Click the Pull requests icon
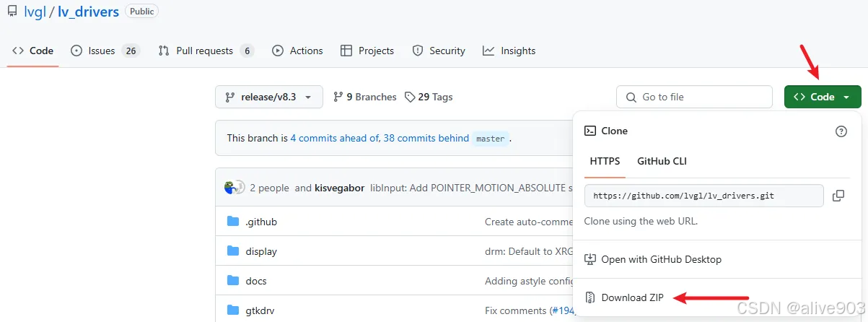The width and height of the screenshot is (868, 322). point(164,51)
